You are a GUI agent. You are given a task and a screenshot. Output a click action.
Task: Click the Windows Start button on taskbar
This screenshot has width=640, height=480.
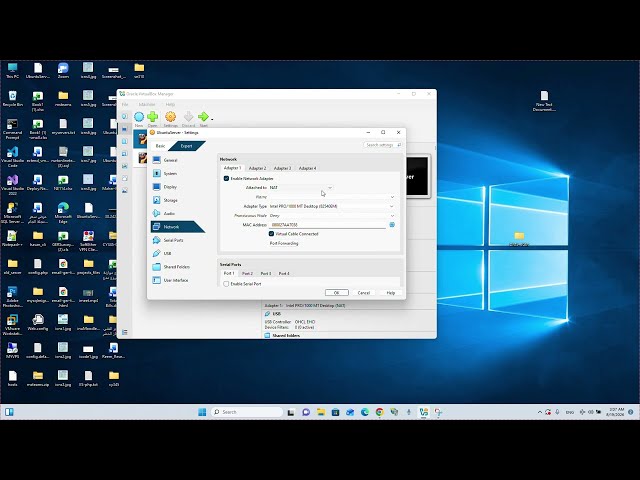pos(202,412)
